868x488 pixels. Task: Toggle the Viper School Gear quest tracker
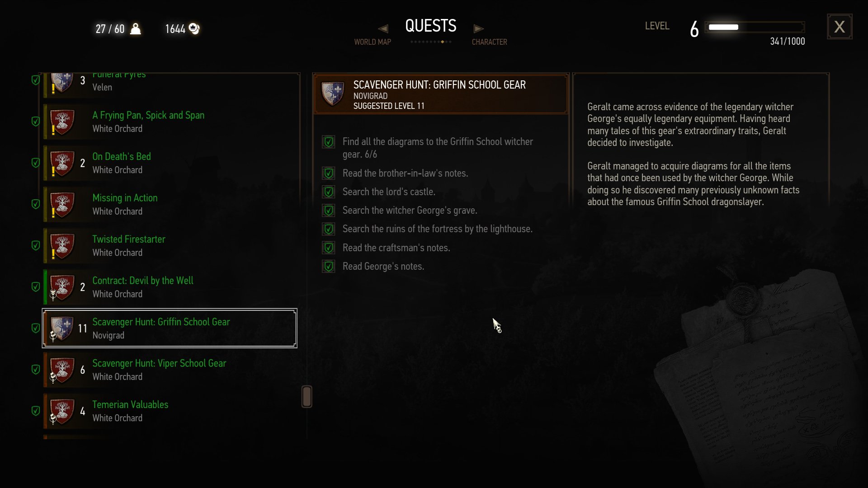(36, 370)
